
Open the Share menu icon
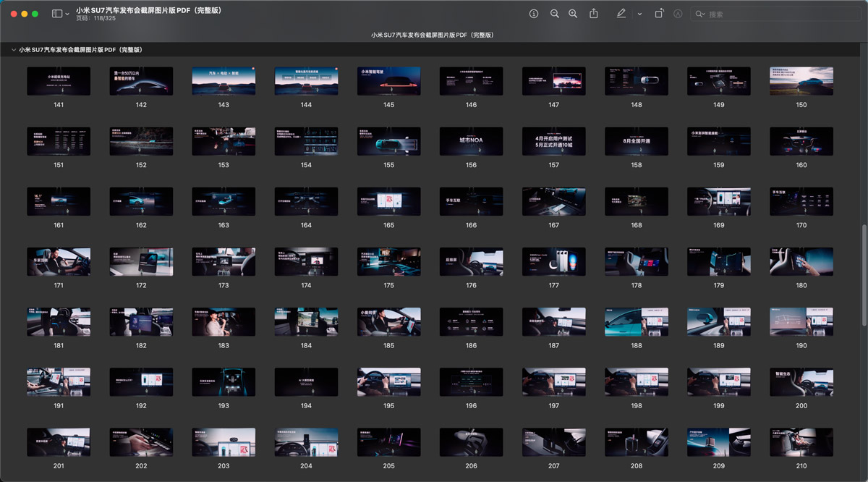click(594, 14)
